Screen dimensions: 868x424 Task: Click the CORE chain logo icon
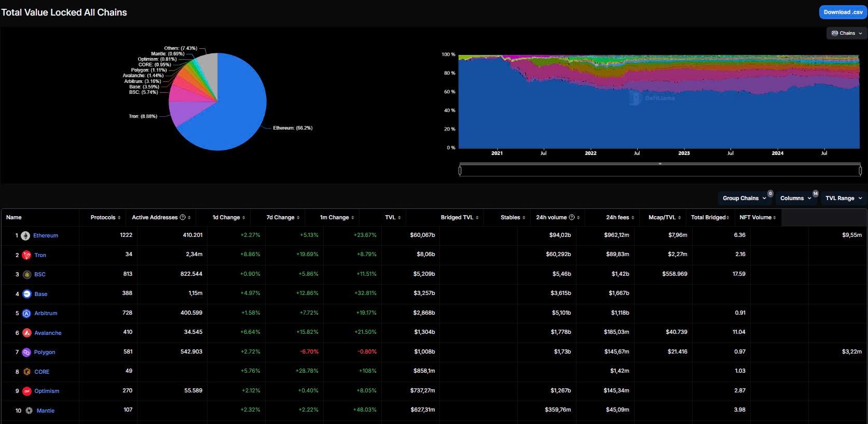(x=27, y=372)
